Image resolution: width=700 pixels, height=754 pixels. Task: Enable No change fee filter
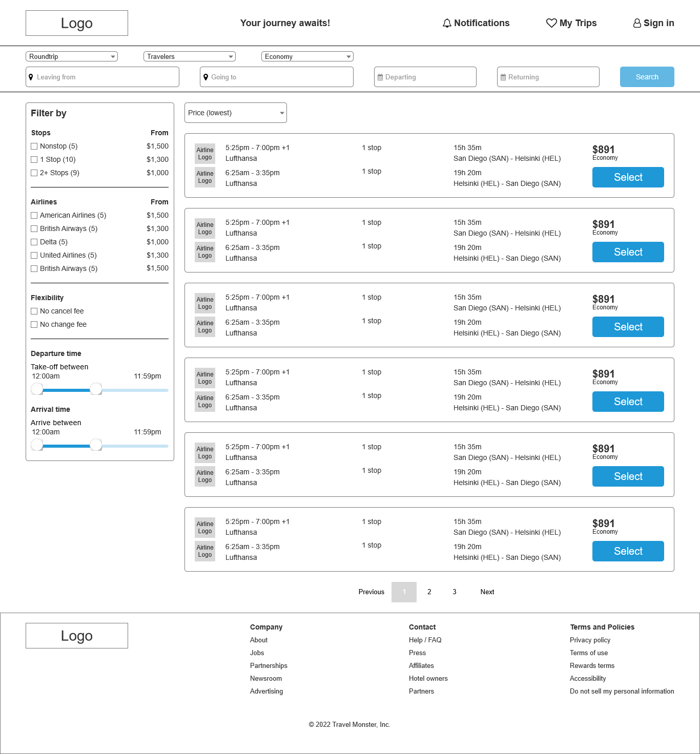pyautogui.click(x=34, y=324)
